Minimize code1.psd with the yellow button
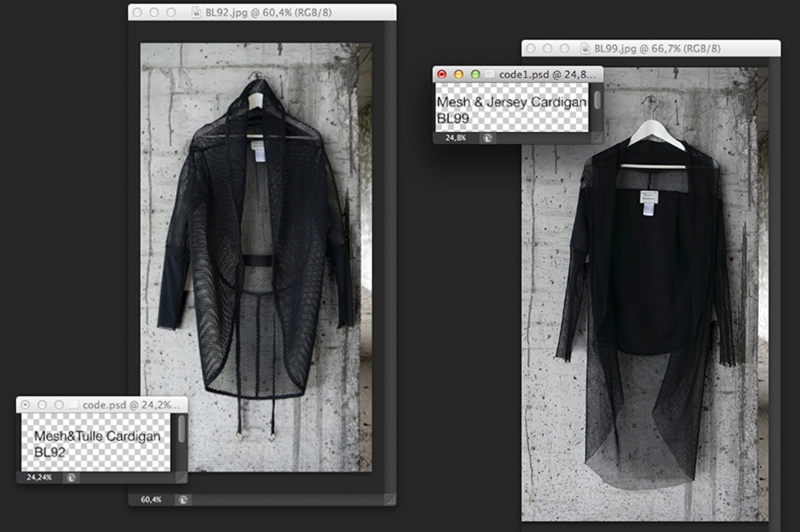This screenshot has width=800, height=532. (x=458, y=74)
